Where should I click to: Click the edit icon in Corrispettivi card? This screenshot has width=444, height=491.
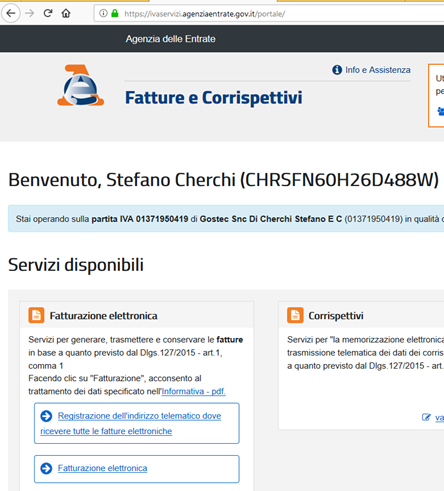click(426, 417)
